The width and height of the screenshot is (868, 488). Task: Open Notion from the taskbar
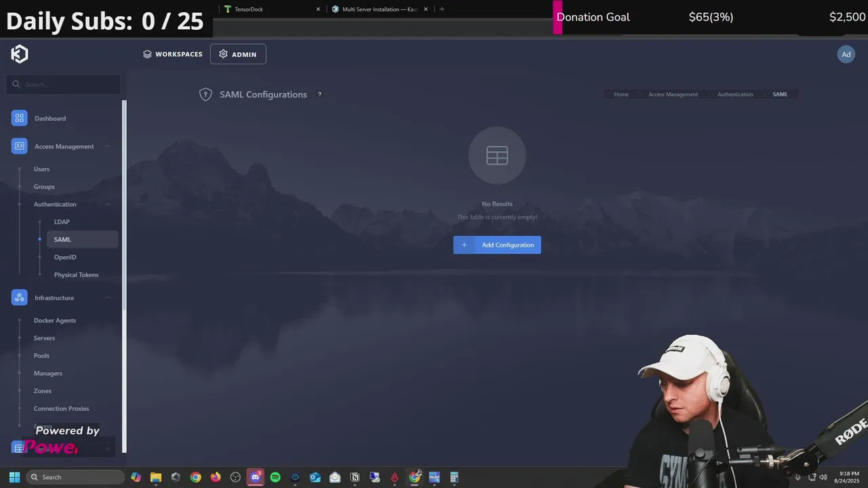point(355,477)
